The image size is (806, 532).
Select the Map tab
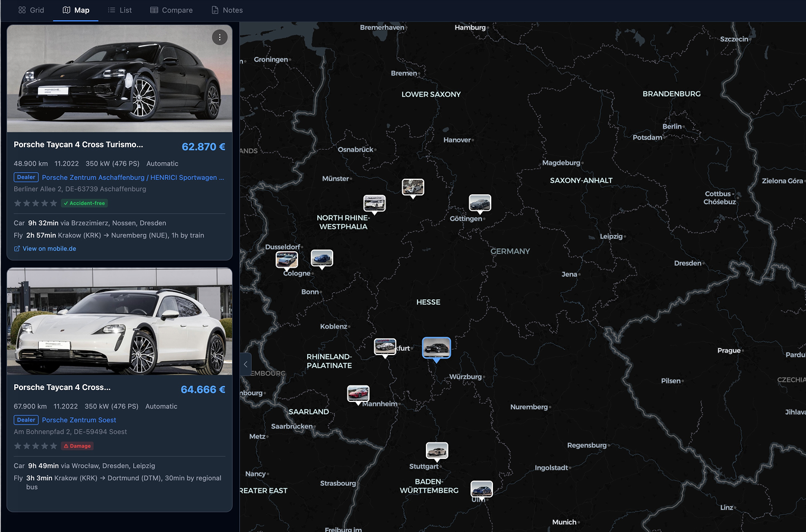point(76,10)
